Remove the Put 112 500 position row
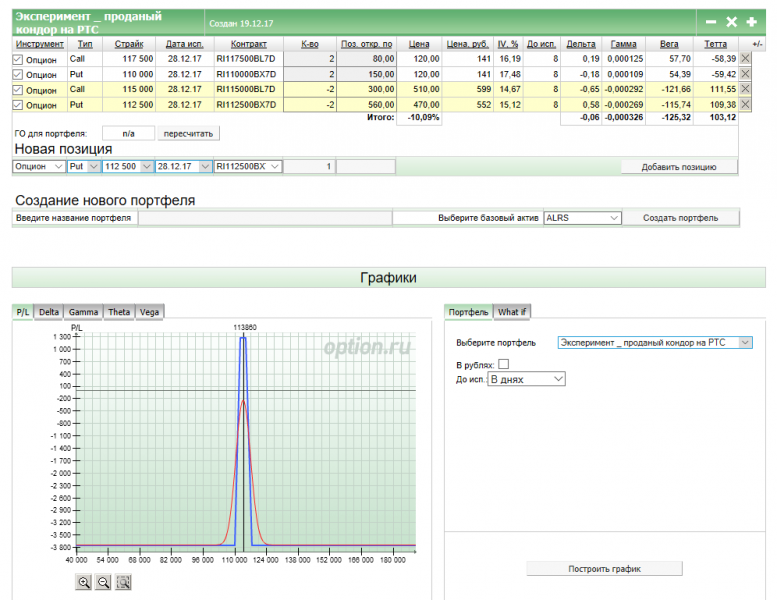777x600 pixels. point(745,104)
